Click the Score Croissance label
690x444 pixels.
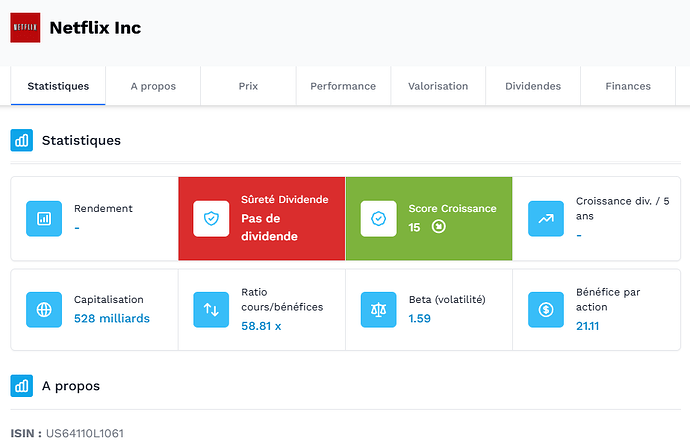coord(452,209)
